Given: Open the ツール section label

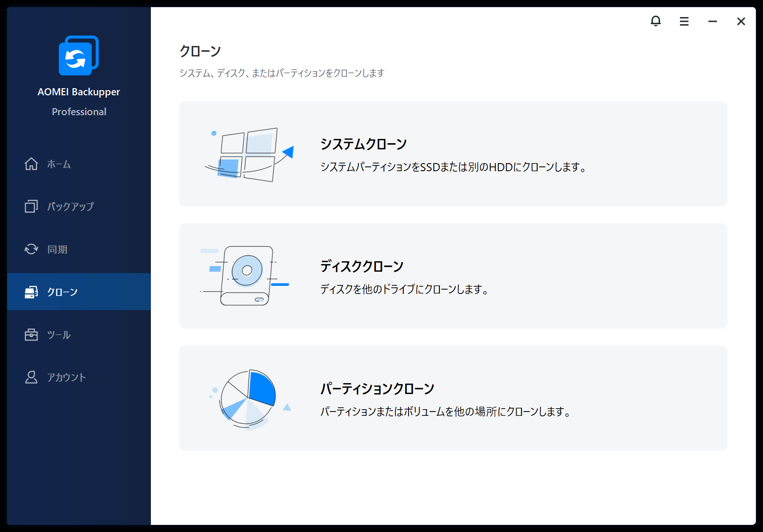Looking at the screenshot, I should coord(59,335).
